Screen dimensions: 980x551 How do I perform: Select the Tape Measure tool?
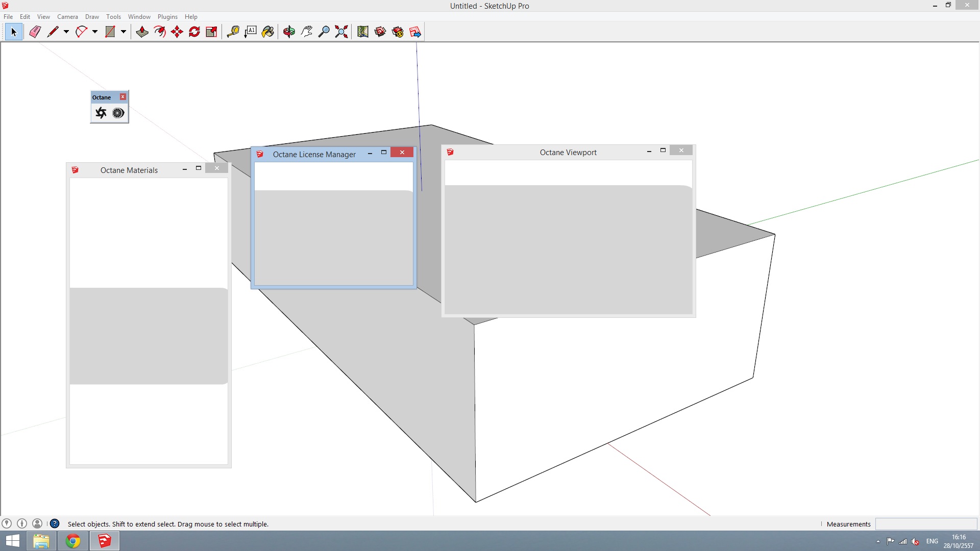pyautogui.click(x=233, y=32)
